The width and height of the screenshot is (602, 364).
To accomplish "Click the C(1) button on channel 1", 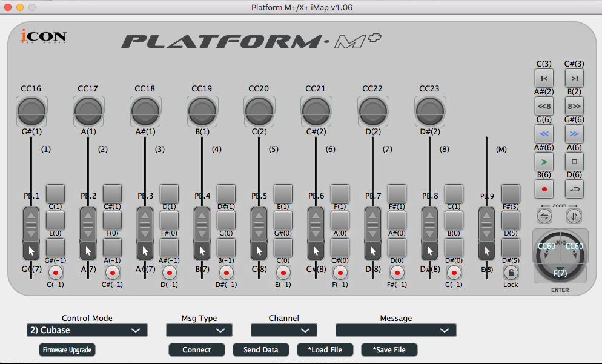I will [x=55, y=194].
